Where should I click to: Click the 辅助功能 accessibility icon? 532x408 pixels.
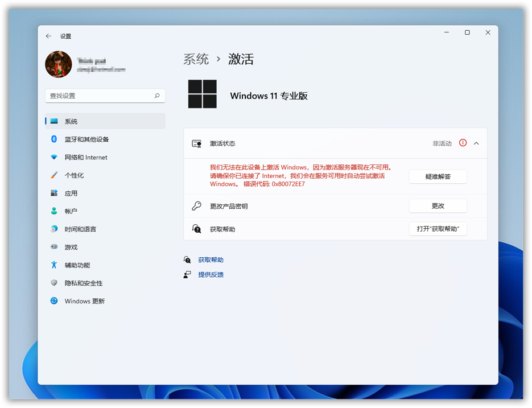[x=54, y=265]
